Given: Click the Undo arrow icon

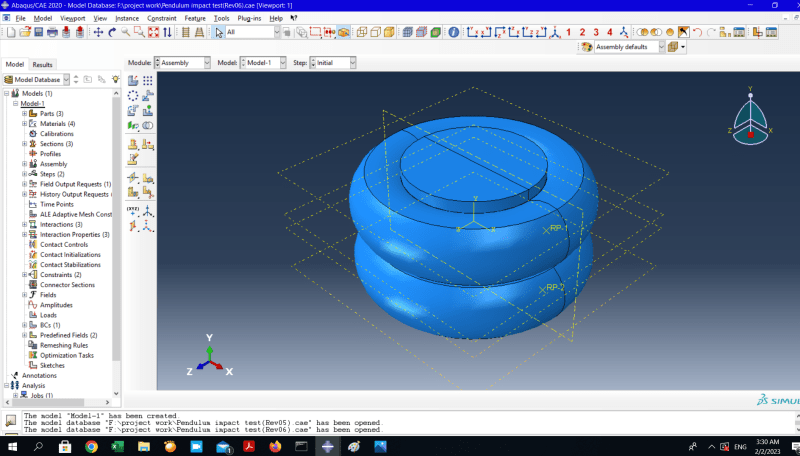Looking at the screenshot, I should (697, 32).
